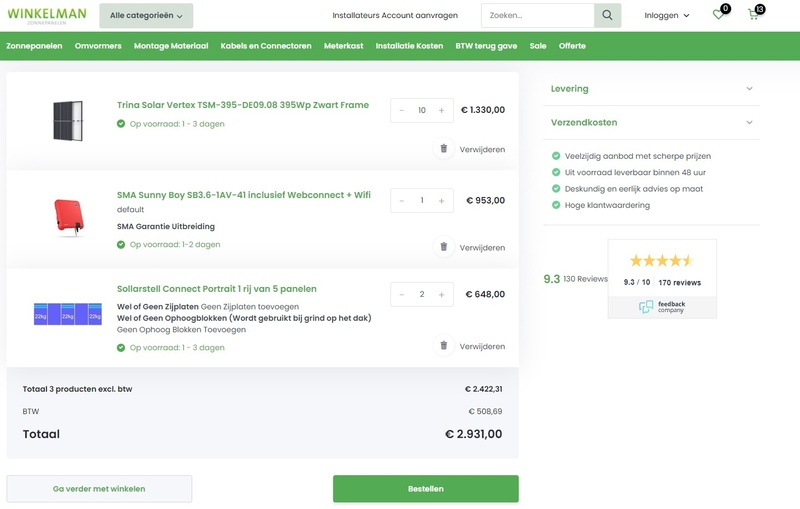Viewport: 800px width, 509px height.
Task: Click the search magnifier icon
Action: pyautogui.click(x=607, y=15)
